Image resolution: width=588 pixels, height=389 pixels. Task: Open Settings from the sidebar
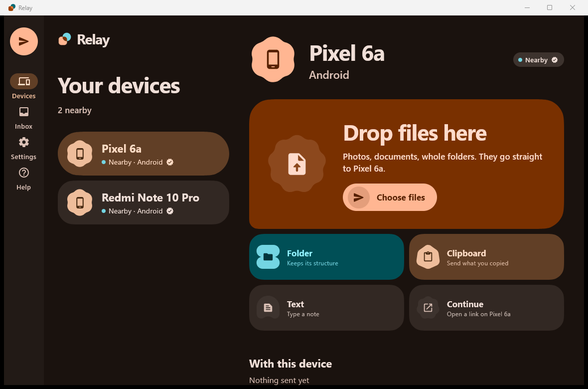tap(23, 148)
